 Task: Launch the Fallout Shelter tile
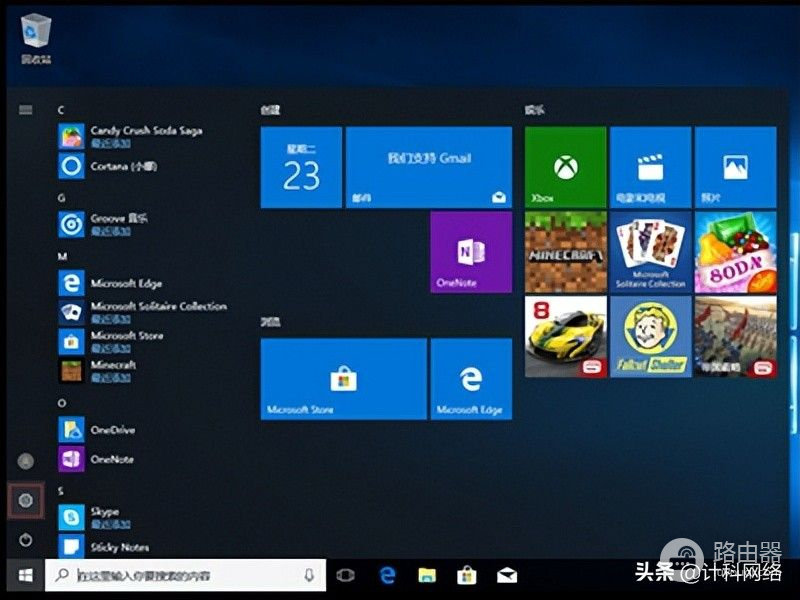pos(651,337)
